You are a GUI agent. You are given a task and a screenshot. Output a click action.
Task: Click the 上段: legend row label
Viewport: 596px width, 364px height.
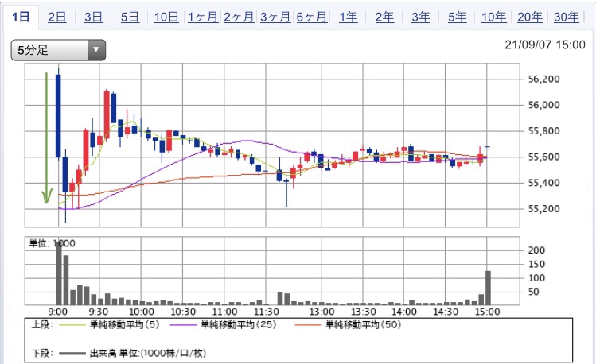pos(42,325)
